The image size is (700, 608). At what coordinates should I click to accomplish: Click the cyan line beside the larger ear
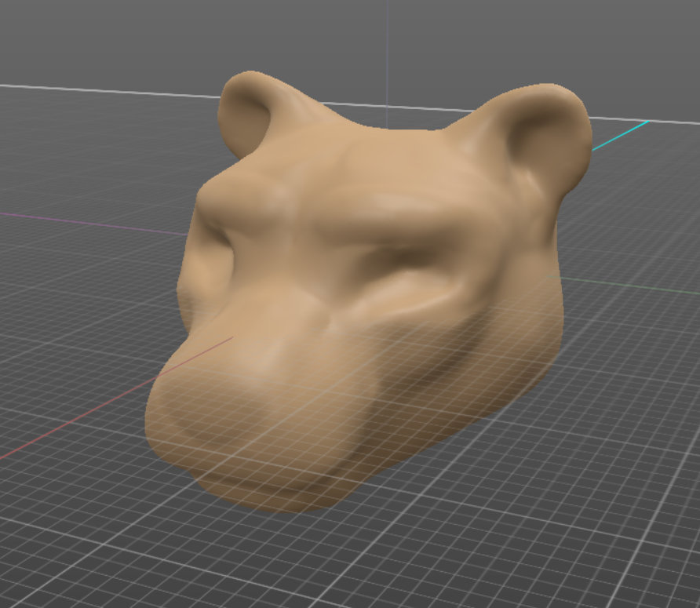point(620,134)
